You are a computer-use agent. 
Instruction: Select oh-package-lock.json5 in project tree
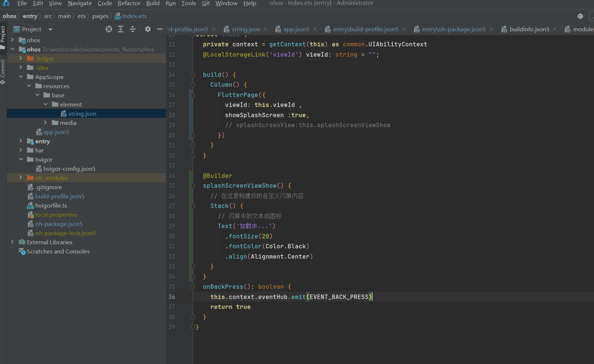pos(62,233)
